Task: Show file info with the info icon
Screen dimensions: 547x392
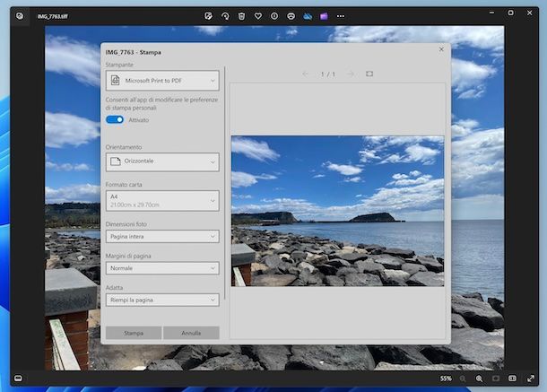Action: (274, 16)
